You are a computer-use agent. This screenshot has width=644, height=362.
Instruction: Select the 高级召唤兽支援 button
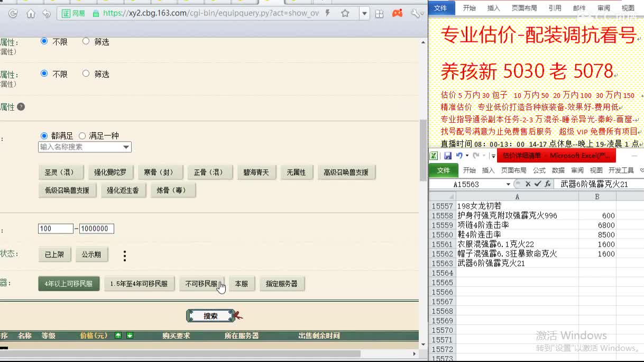346,173
